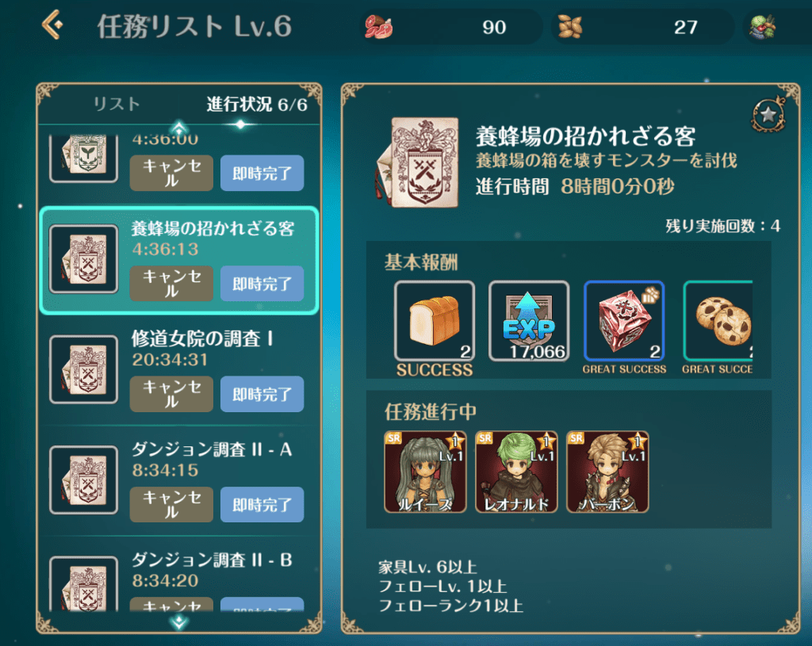This screenshot has height=646, width=812.
Task: Switch to the 進行状況 6/6 tab
Action: (x=257, y=104)
